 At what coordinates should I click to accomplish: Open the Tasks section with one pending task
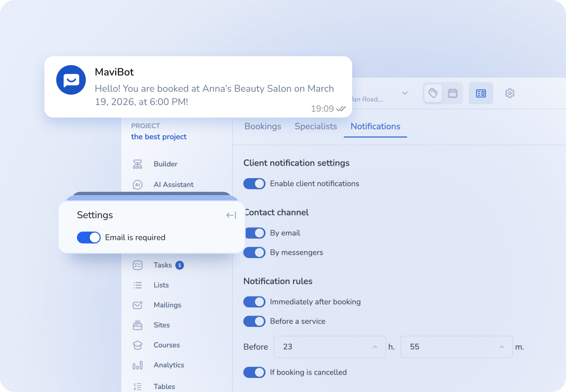[162, 265]
